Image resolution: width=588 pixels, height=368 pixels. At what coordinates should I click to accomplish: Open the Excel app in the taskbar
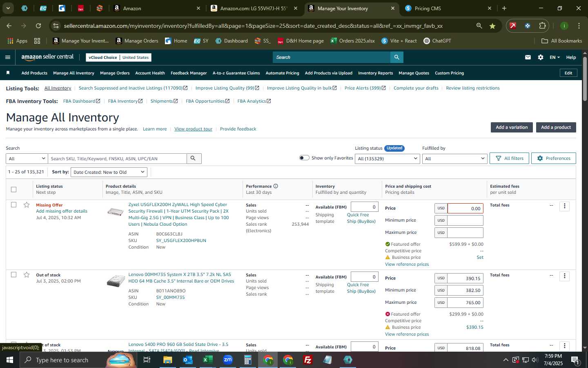click(x=208, y=360)
